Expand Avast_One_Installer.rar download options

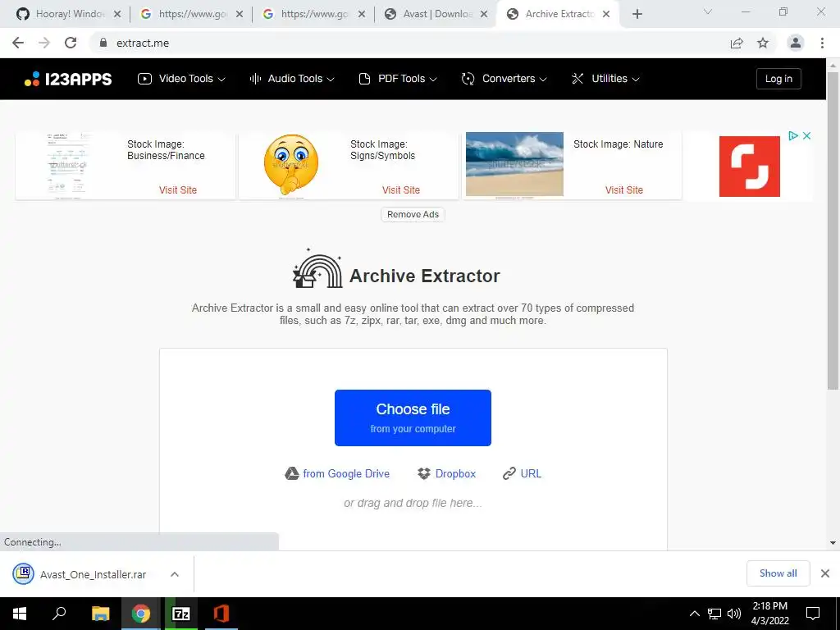[x=175, y=574]
